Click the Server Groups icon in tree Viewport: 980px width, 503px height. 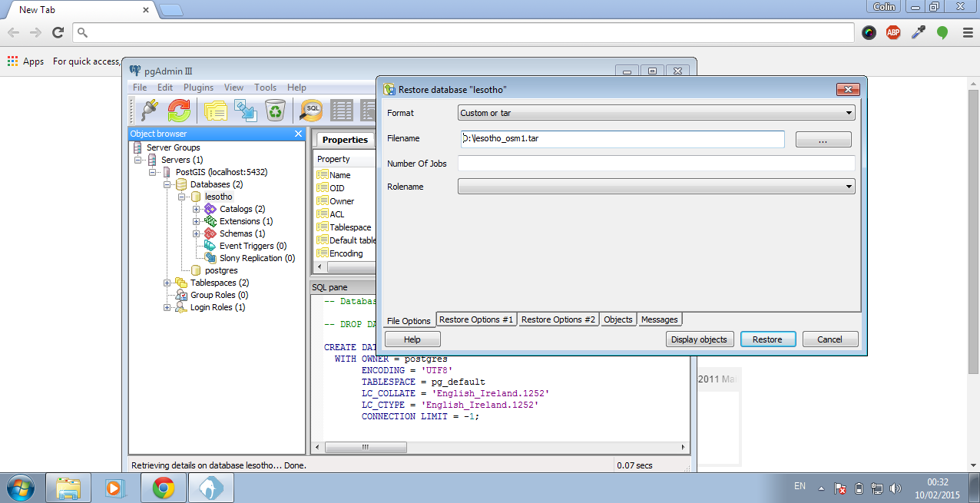(137, 147)
